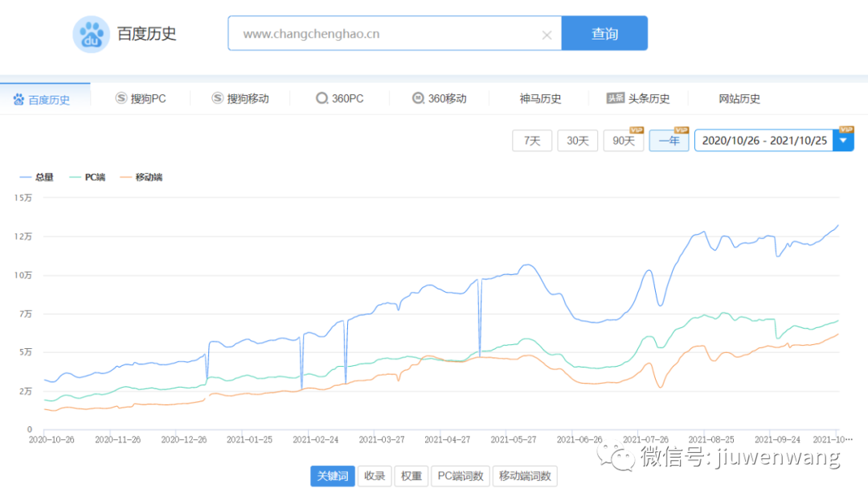
Task: Focus the domain search input field
Action: pos(395,33)
